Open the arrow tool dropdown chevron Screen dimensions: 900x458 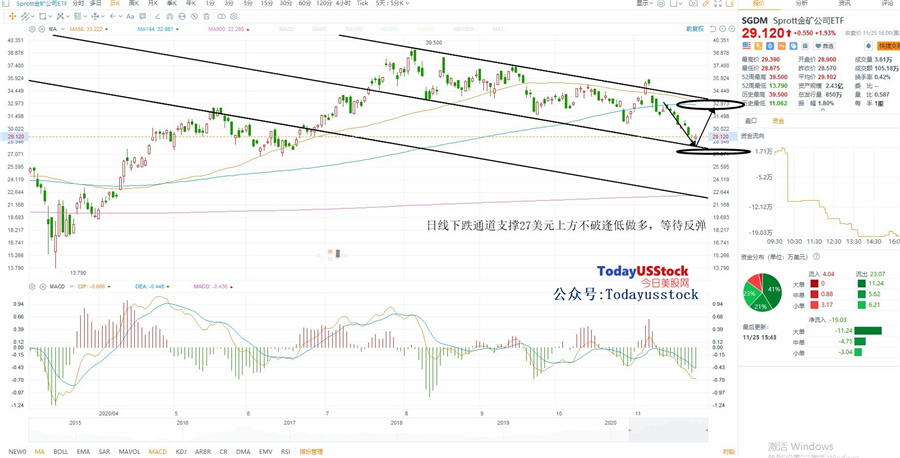(x=121, y=17)
